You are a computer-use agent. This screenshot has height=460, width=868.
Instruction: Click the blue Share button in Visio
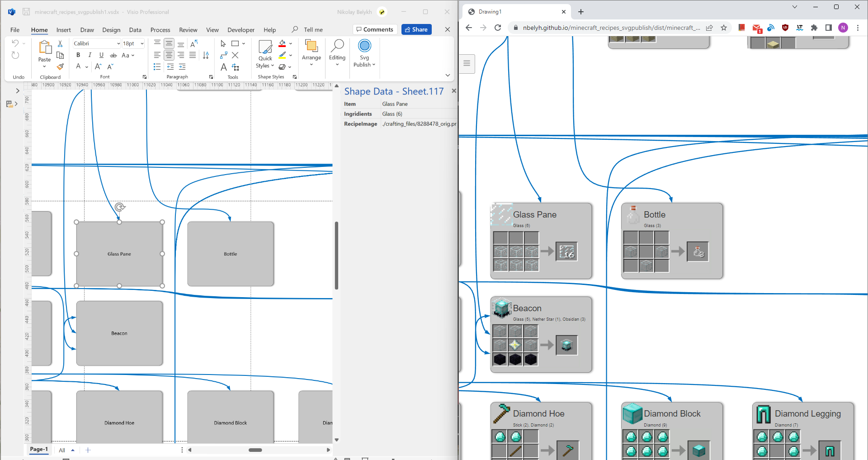416,29
